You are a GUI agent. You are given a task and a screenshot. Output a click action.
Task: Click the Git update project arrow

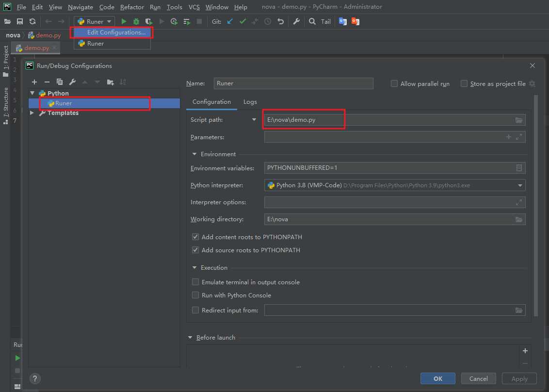[230, 21]
